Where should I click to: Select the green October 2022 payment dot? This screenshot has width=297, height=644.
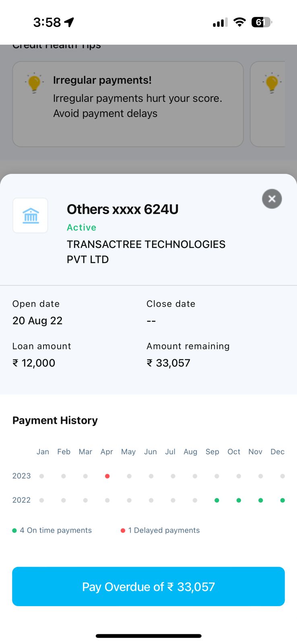pos(239,500)
